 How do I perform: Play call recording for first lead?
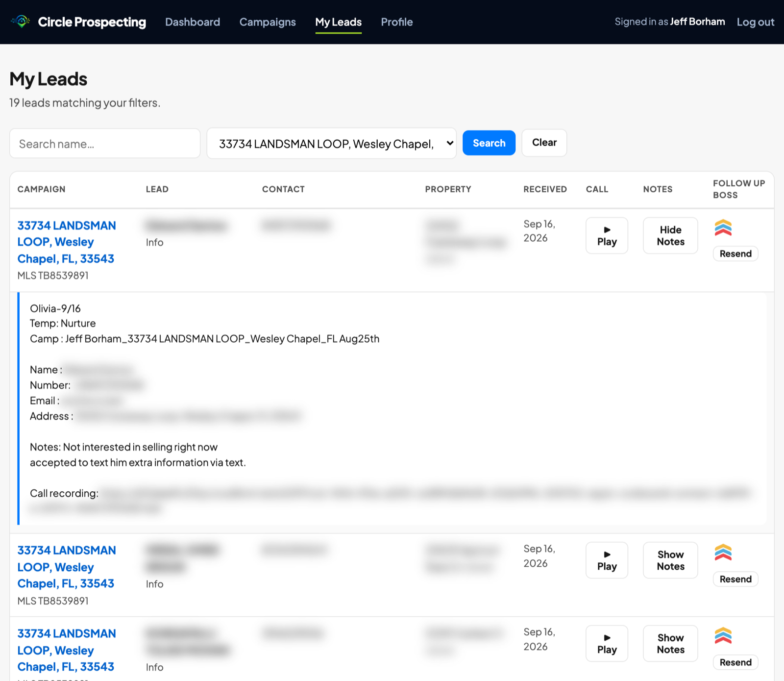[607, 235]
